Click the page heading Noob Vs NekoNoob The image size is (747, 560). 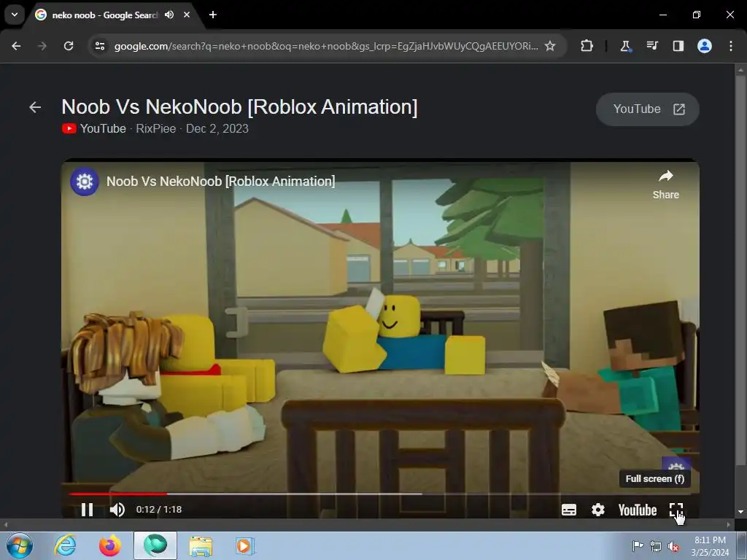239,106
